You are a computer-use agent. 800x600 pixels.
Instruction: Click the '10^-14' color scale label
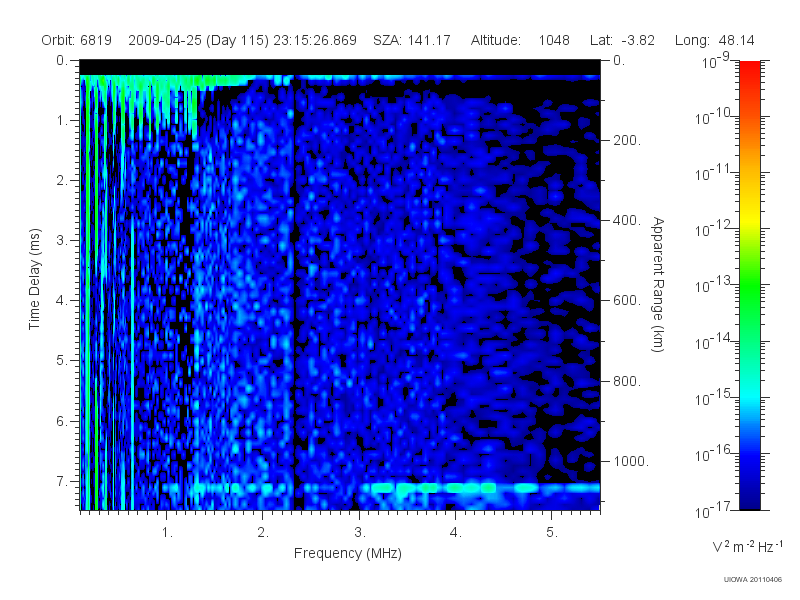714,341
